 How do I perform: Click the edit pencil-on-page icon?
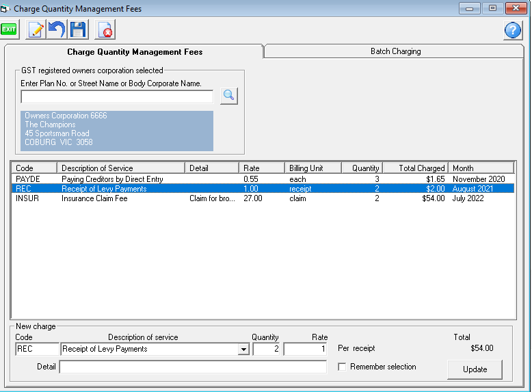tap(36, 29)
